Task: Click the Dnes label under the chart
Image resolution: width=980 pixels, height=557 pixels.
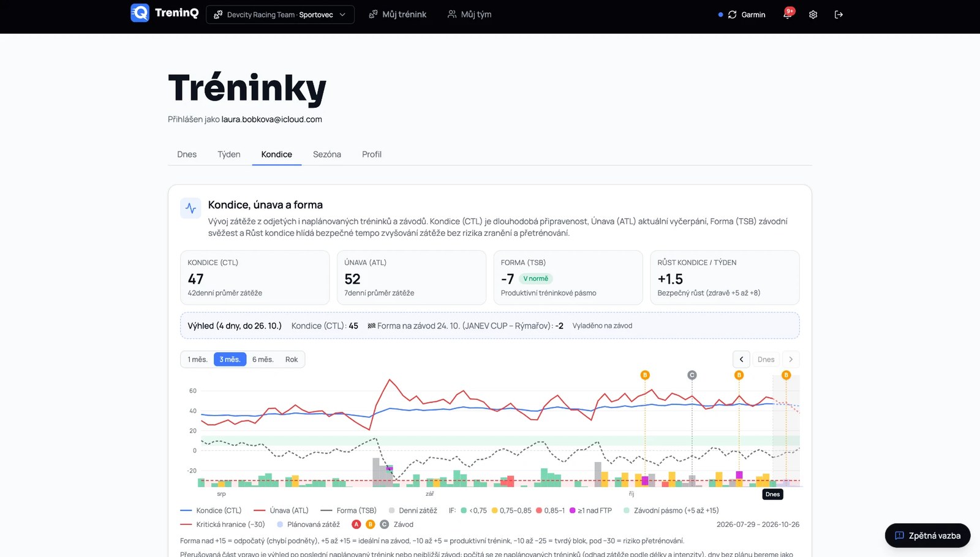Action: 773,494
